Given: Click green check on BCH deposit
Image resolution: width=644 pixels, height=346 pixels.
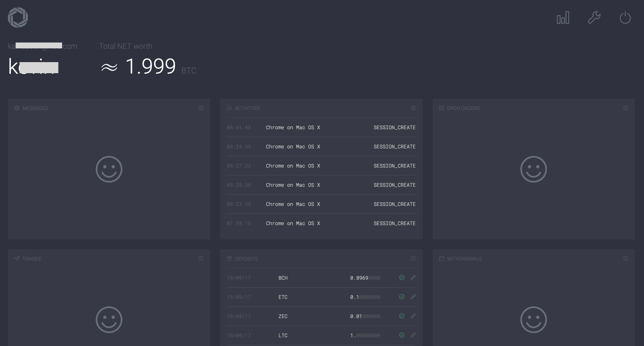Looking at the screenshot, I should click(402, 277).
